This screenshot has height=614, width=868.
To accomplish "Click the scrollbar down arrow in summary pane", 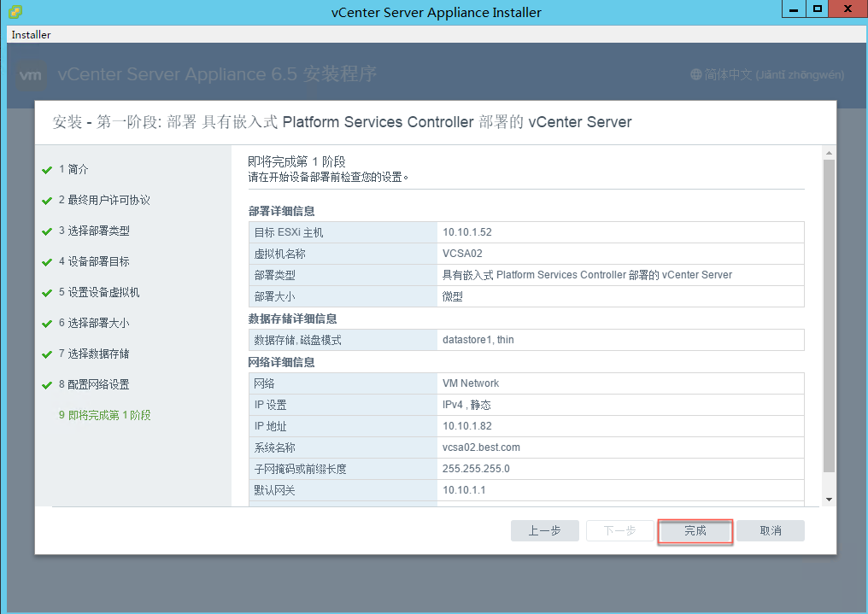I will (x=829, y=500).
